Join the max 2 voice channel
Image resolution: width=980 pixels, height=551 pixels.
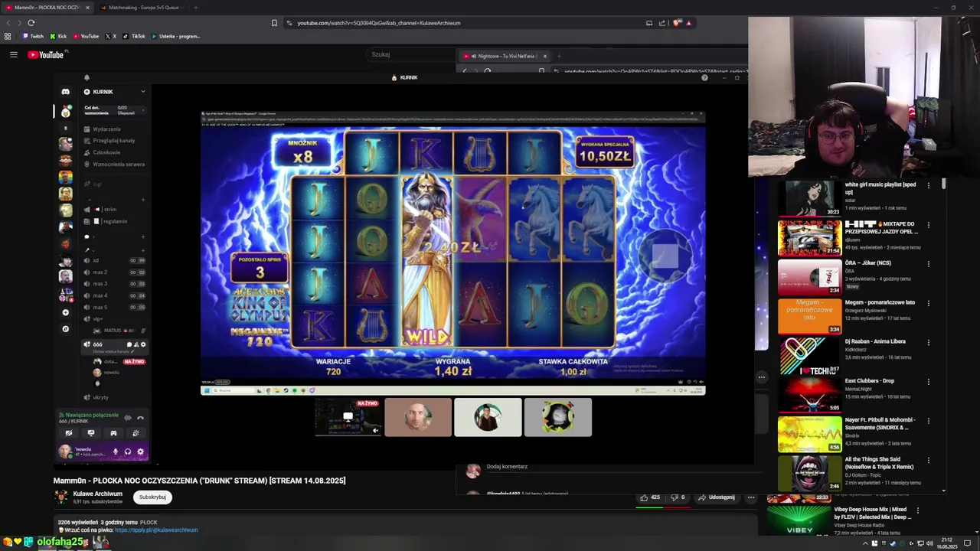click(x=114, y=272)
